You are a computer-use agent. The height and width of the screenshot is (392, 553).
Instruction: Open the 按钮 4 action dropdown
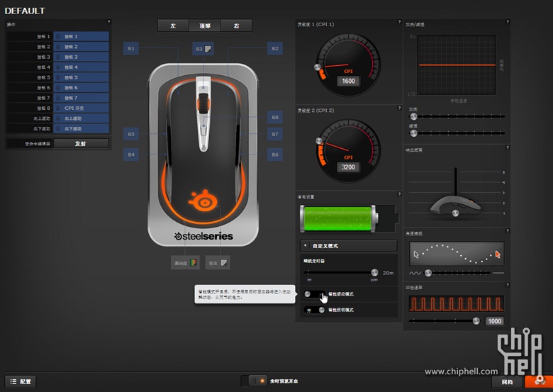tap(81, 67)
